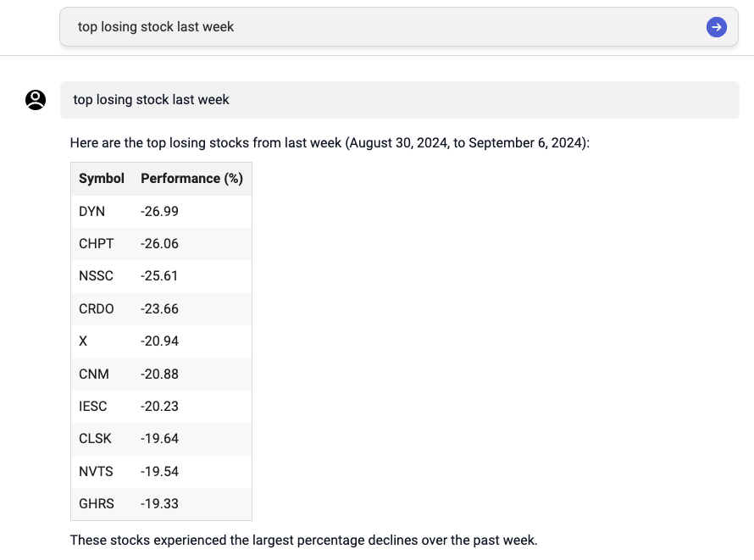Click the Symbol column header

point(102,178)
